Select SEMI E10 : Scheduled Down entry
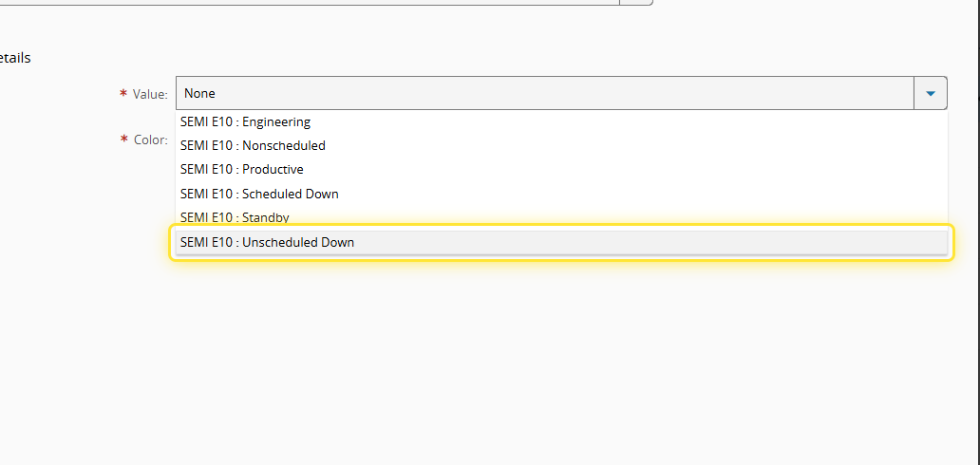Screen dimensions: 980x465 pos(259,194)
